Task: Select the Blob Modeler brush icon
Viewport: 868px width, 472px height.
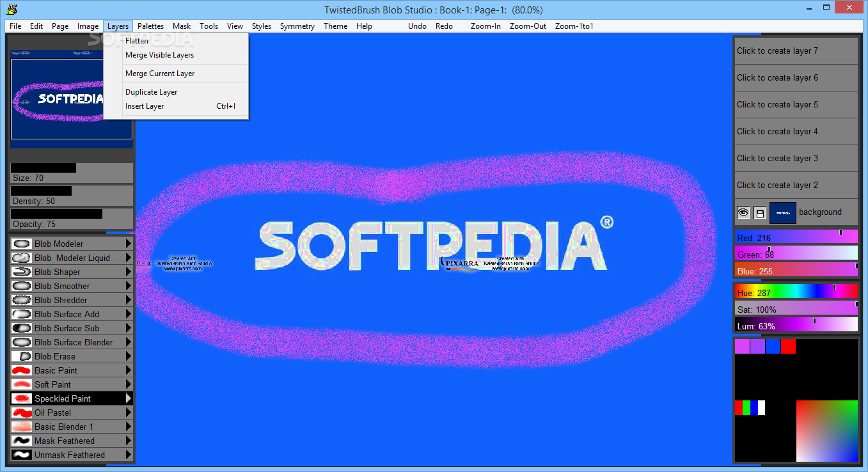Action: coord(22,244)
